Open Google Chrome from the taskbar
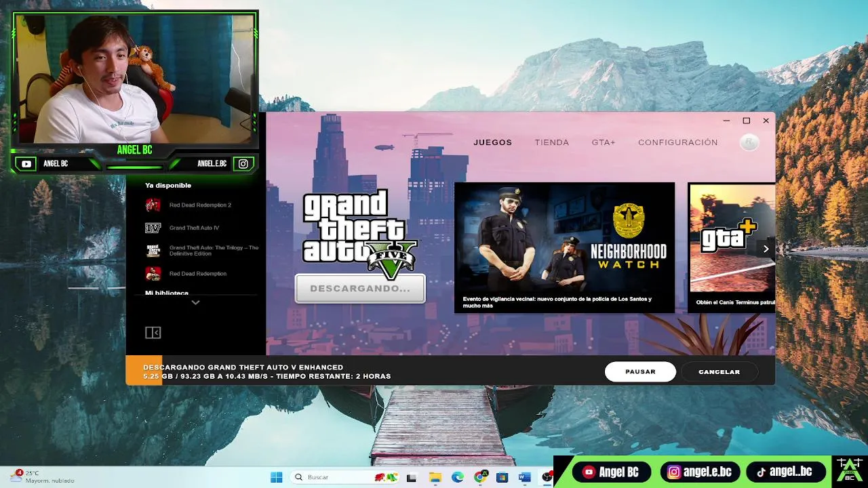 tap(480, 477)
